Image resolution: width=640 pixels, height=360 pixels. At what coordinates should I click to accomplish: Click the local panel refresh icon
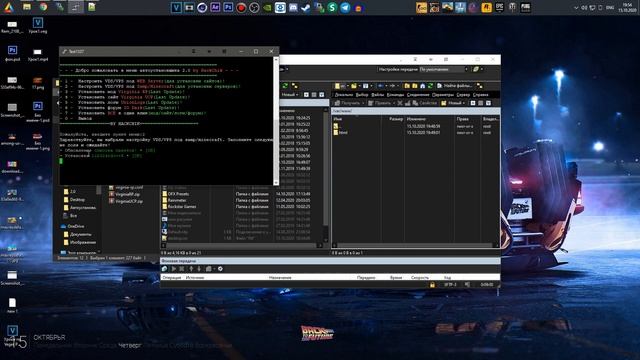point(285,86)
